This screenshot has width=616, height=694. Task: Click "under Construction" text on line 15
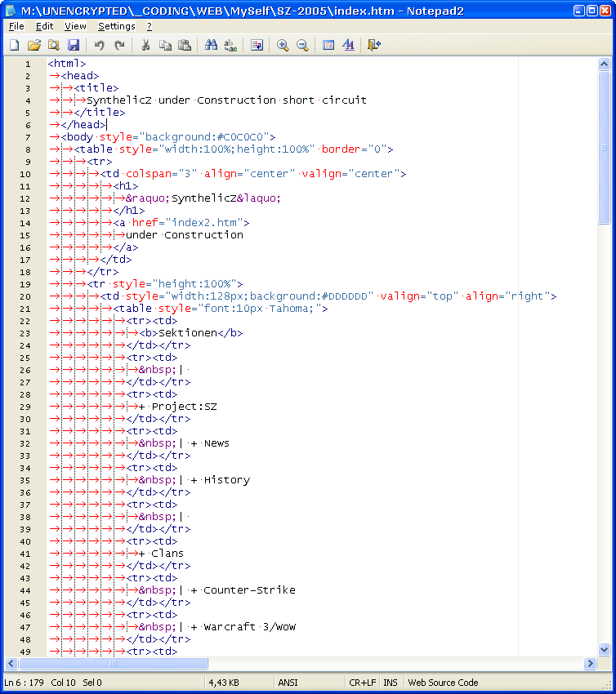(184, 235)
